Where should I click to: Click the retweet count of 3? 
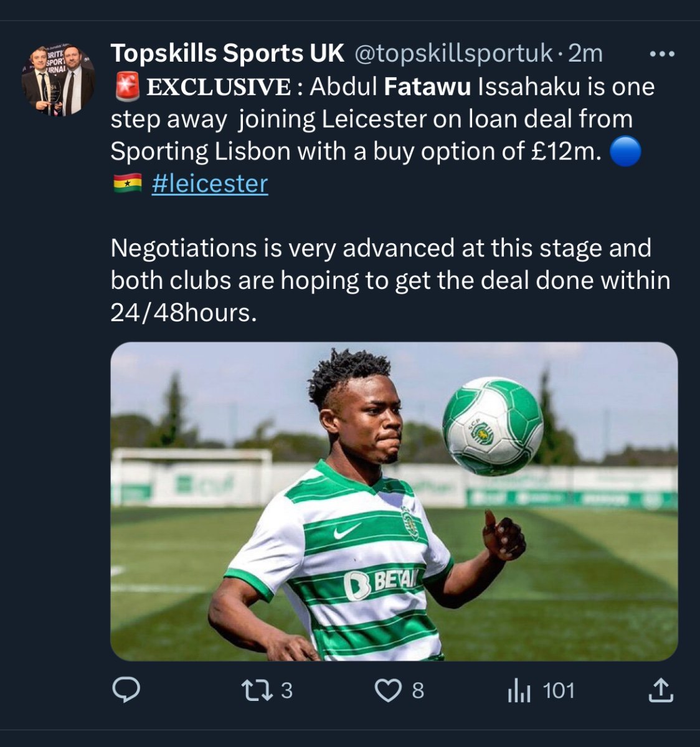coord(286,690)
